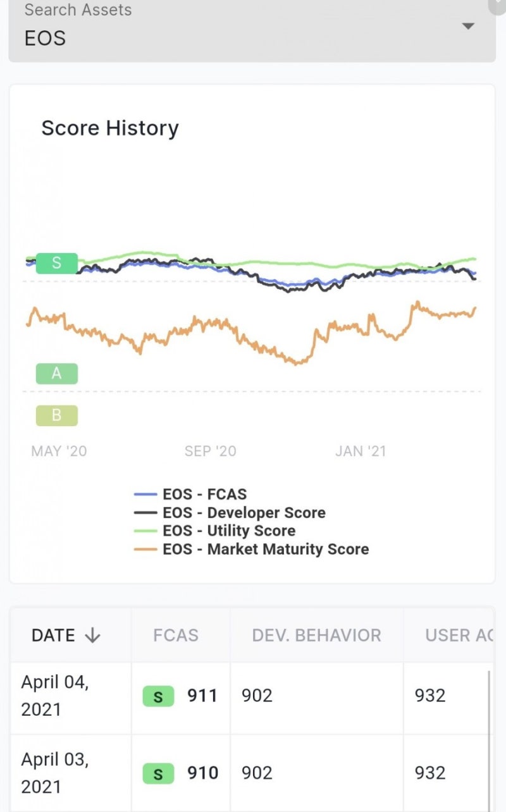Click the S badge in April 03 row
The height and width of the screenshot is (812, 506).
(158, 773)
